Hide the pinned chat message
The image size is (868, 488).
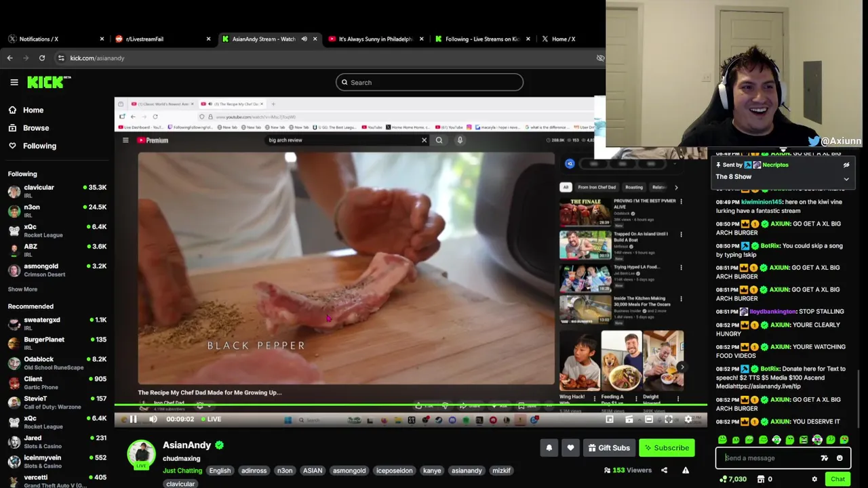[x=846, y=165]
